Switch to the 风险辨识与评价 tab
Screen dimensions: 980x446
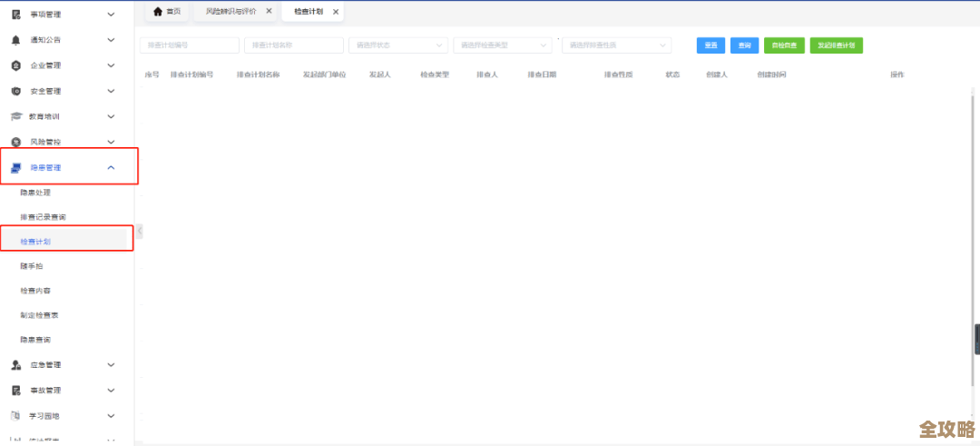(236, 11)
